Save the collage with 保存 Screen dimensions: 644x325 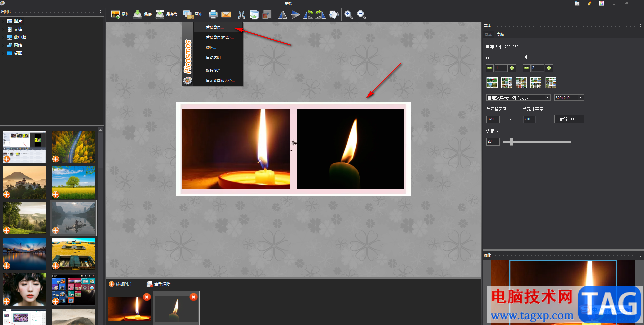point(142,14)
